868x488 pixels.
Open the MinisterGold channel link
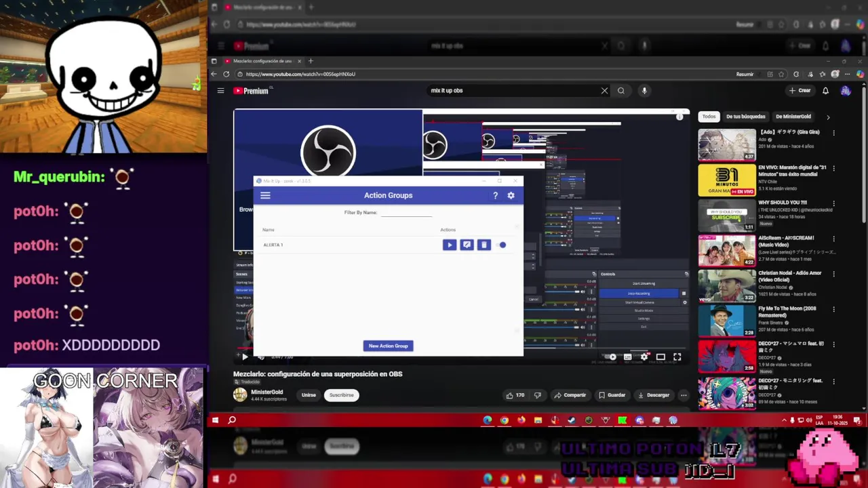pyautogui.click(x=267, y=392)
